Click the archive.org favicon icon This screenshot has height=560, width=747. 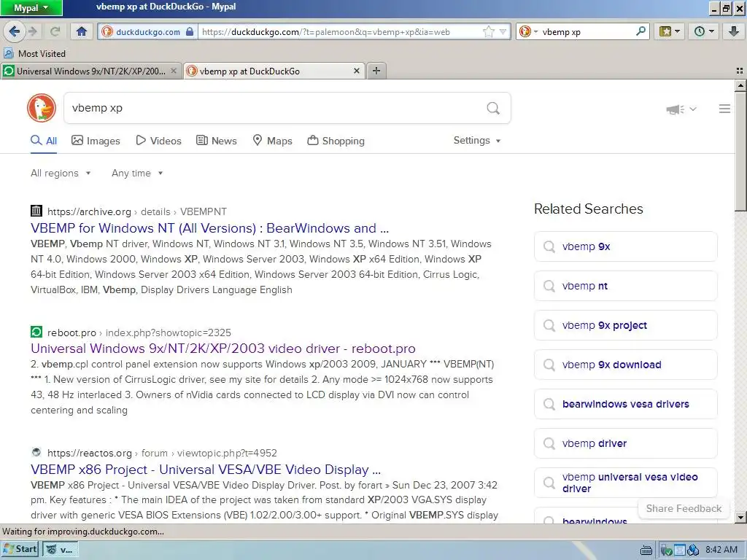(36, 211)
